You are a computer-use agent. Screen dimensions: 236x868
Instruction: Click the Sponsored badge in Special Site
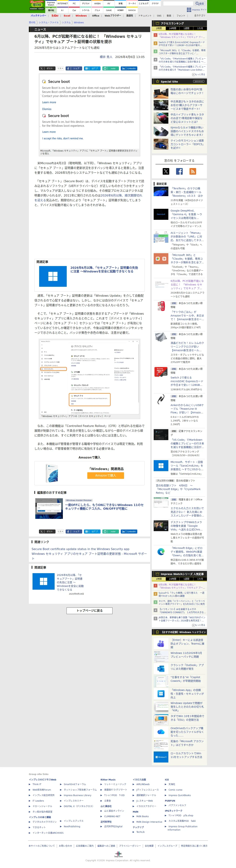click(199, 81)
